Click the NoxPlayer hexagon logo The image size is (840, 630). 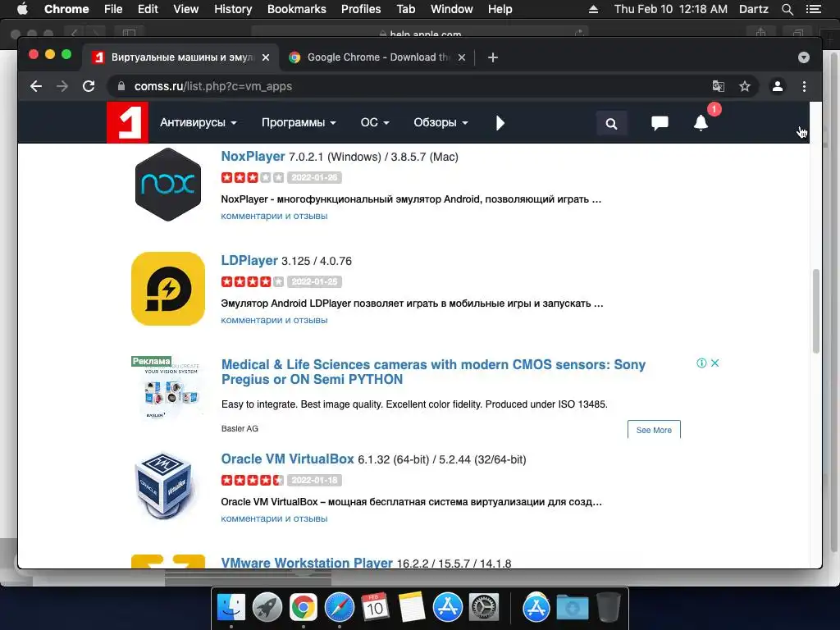click(168, 185)
